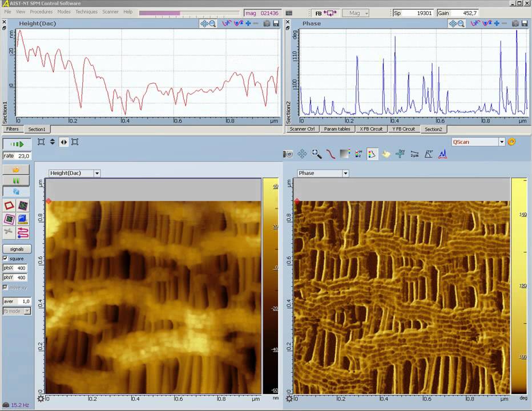The image size is (532, 411).
Task: Open the Mag dropdown in top toolbar
Action: click(355, 13)
